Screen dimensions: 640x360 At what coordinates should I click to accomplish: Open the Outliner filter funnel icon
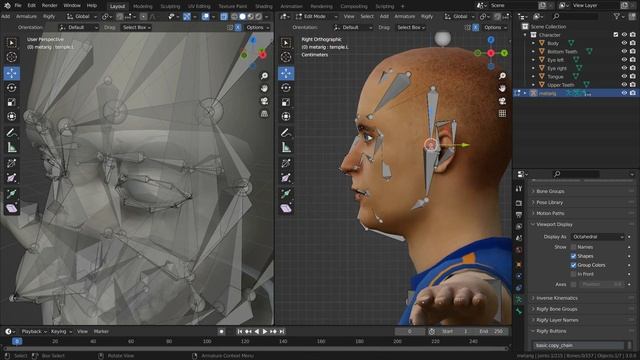pos(617,16)
